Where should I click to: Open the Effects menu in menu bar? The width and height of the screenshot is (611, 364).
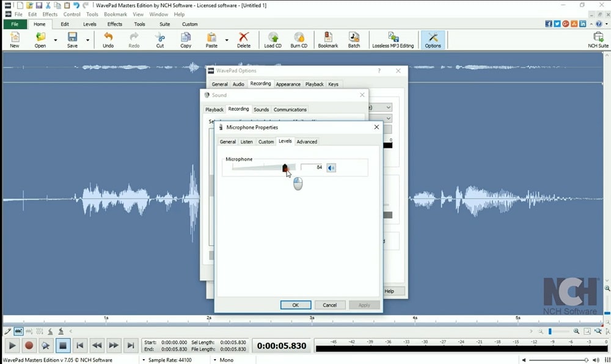click(50, 15)
